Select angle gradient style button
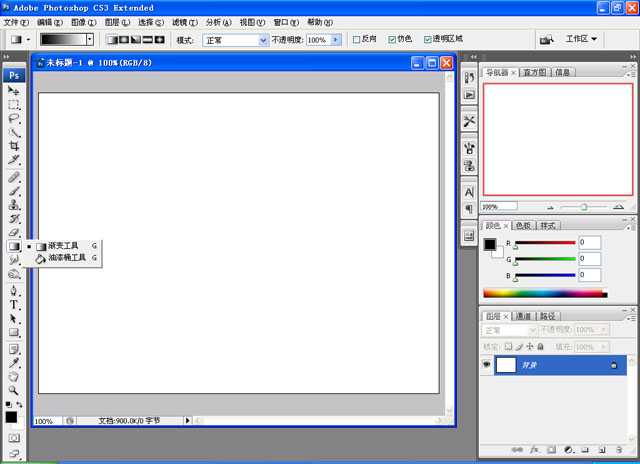This screenshot has height=464, width=640. [x=136, y=40]
